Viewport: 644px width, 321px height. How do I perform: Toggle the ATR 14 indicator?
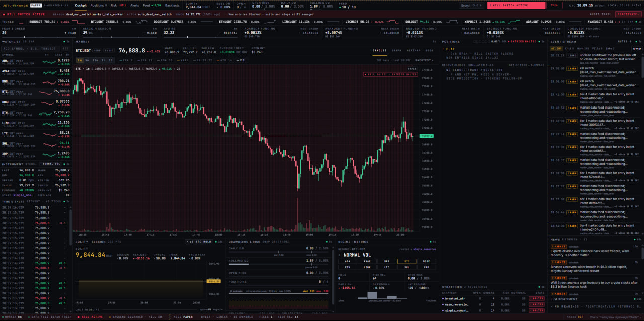(224, 60)
